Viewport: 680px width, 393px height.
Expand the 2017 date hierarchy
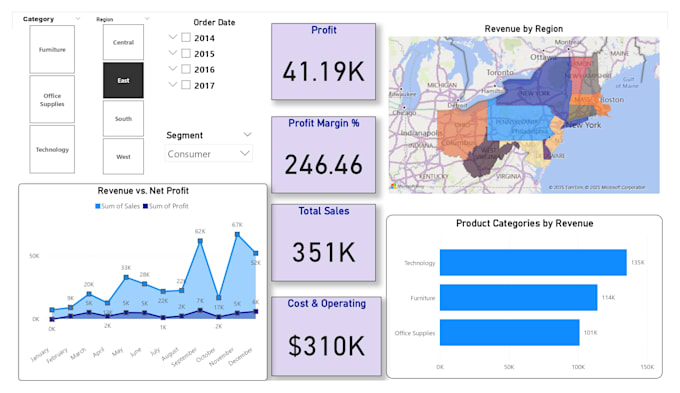click(x=173, y=85)
